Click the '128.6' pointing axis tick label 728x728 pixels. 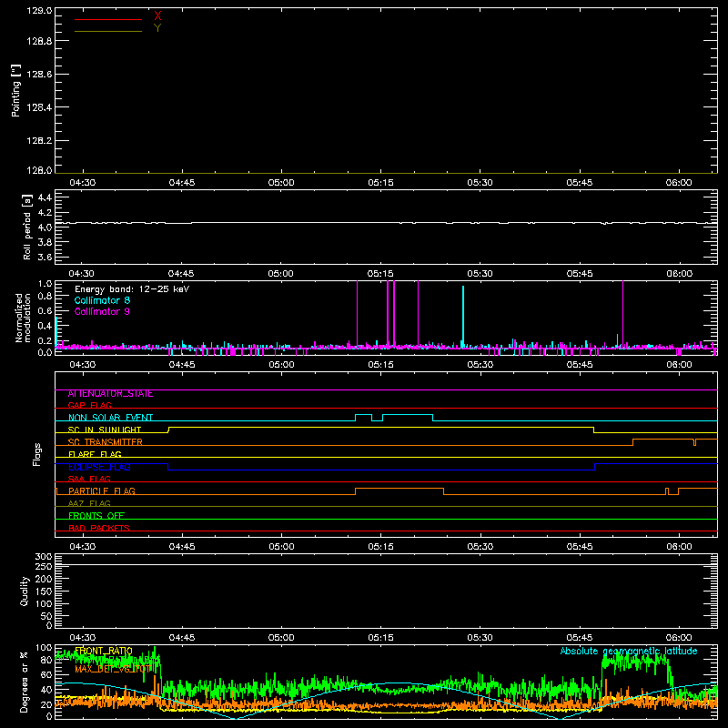coord(39,75)
